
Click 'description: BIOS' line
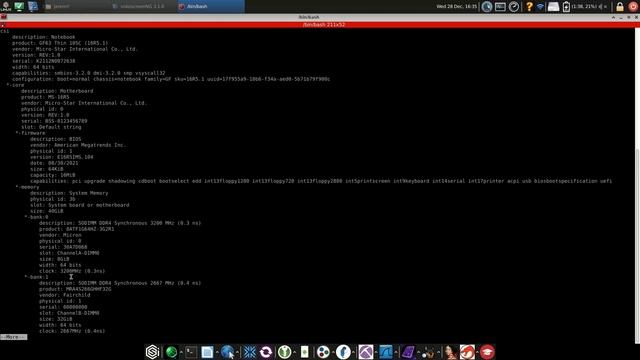[56, 139]
